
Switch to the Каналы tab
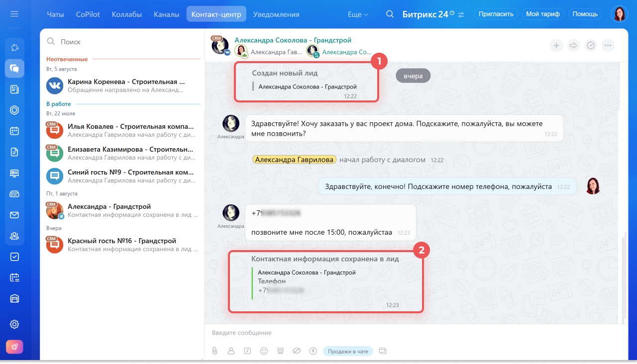click(166, 14)
